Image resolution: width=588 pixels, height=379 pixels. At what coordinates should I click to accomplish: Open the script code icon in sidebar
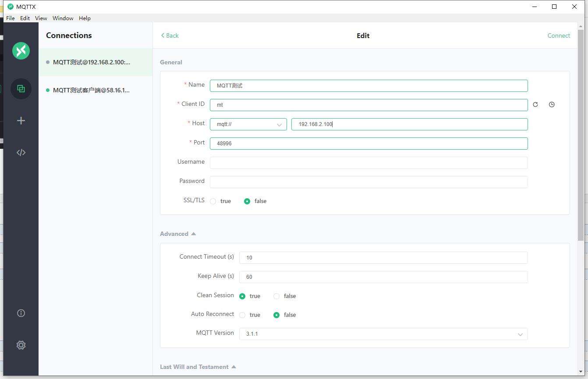21,153
